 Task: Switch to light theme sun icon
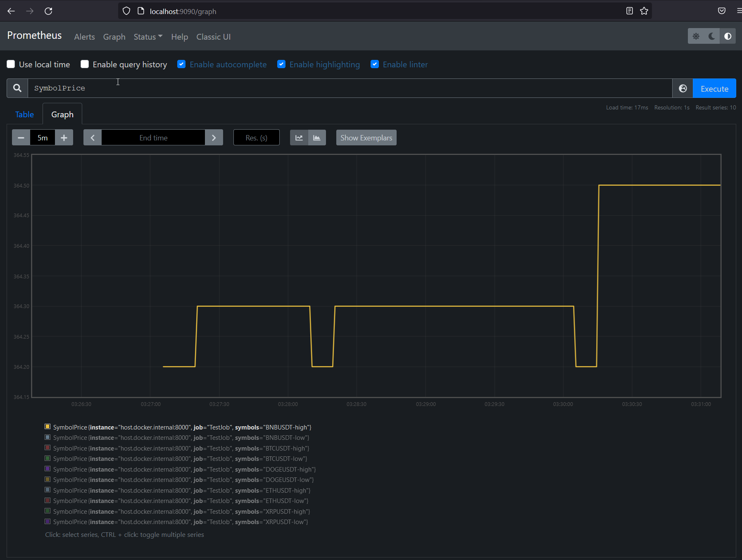(696, 36)
